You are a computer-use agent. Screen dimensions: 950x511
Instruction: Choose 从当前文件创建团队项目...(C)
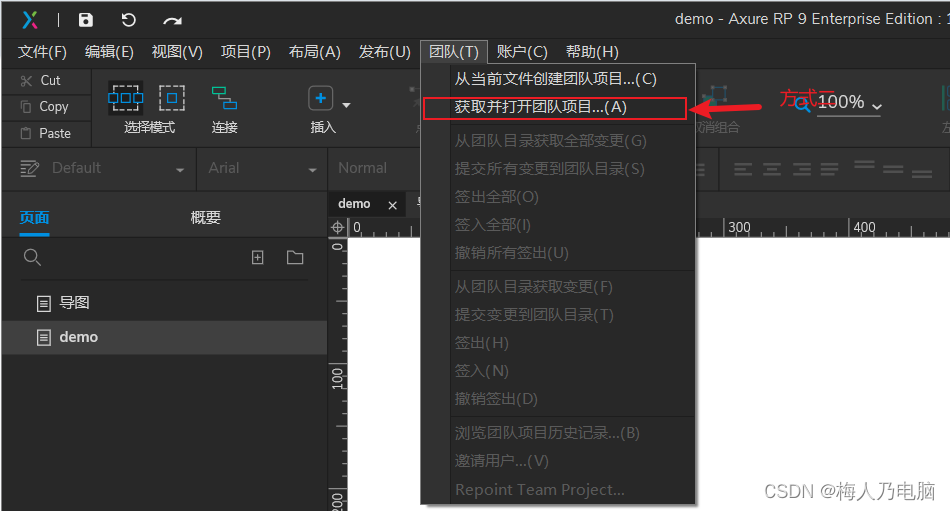click(556, 79)
